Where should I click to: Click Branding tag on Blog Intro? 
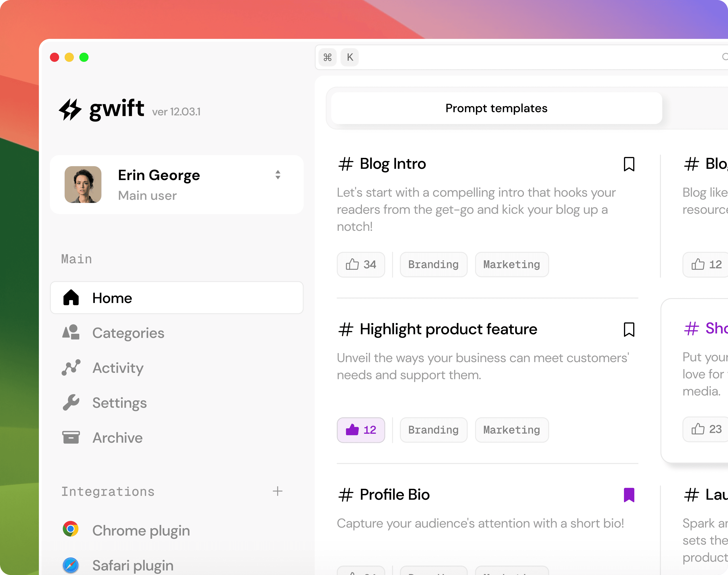point(433,265)
